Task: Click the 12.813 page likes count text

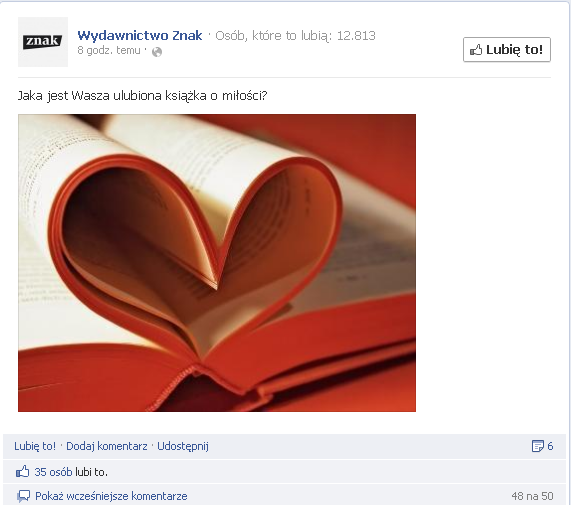Action: (356, 35)
